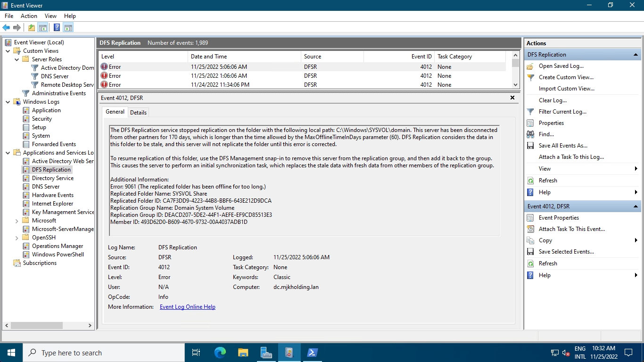Click Create Custom View funnel icon
This screenshot has height=362, width=644.
tap(530, 77)
